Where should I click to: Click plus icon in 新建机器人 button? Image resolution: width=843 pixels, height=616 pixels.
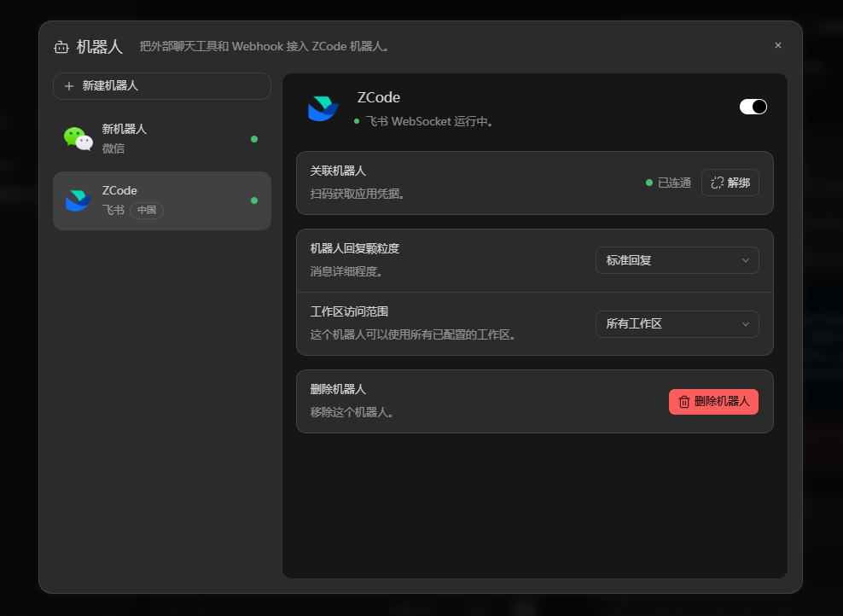click(69, 86)
